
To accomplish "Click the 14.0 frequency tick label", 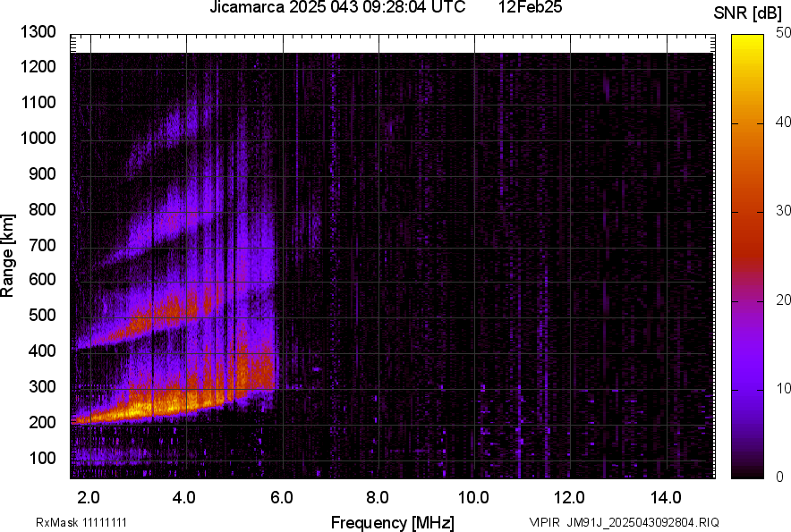I will tap(666, 497).
